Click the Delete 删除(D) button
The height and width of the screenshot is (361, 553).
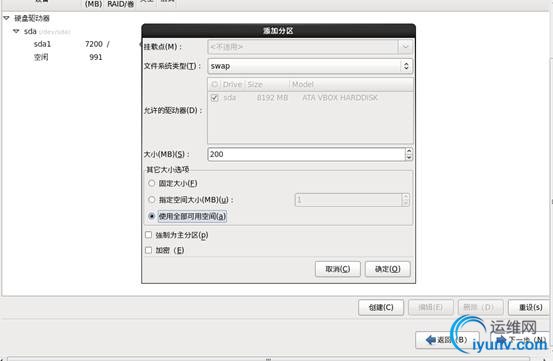(481, 307)
